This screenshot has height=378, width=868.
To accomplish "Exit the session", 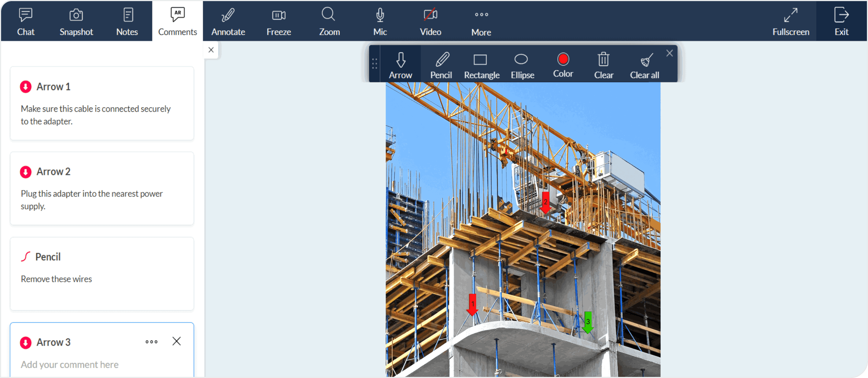I will pos(842,21).
